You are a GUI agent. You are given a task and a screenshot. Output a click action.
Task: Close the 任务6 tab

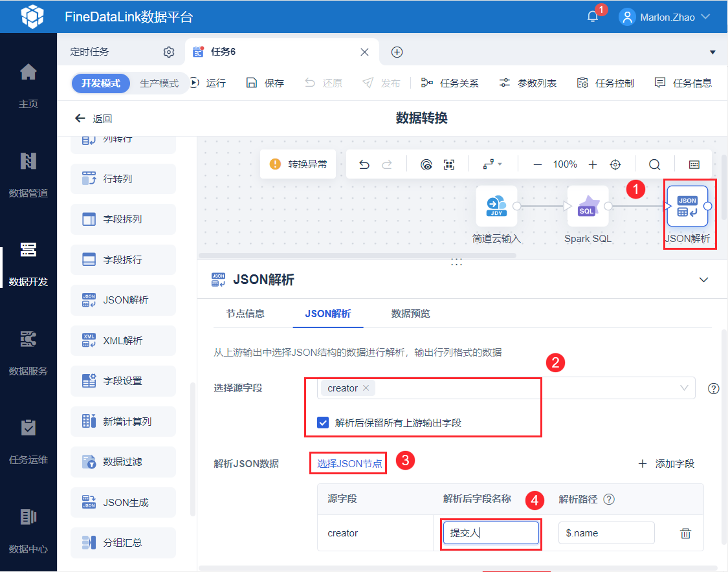click(364, 52)
